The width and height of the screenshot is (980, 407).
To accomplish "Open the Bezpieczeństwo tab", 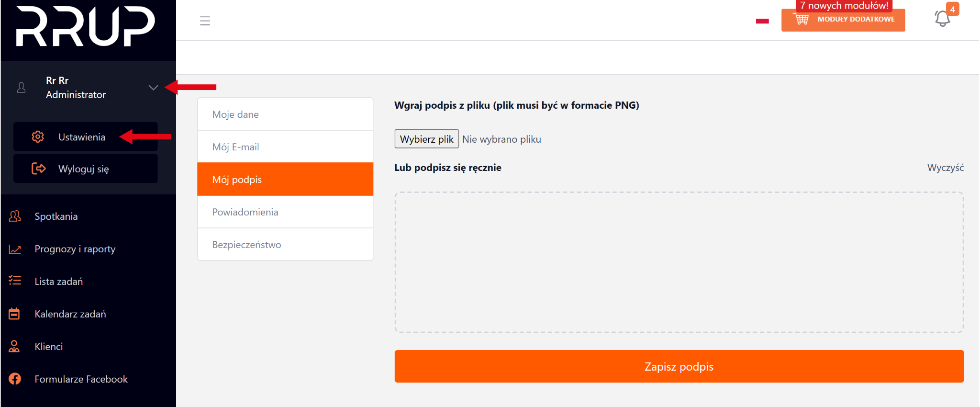I will (x=285, y=245).
